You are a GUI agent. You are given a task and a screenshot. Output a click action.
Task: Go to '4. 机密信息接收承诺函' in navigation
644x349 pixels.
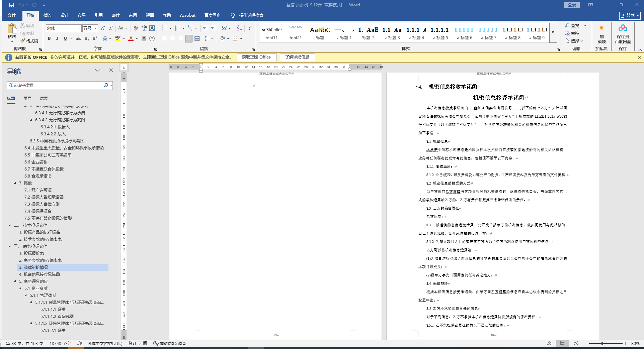click(39, 274)
